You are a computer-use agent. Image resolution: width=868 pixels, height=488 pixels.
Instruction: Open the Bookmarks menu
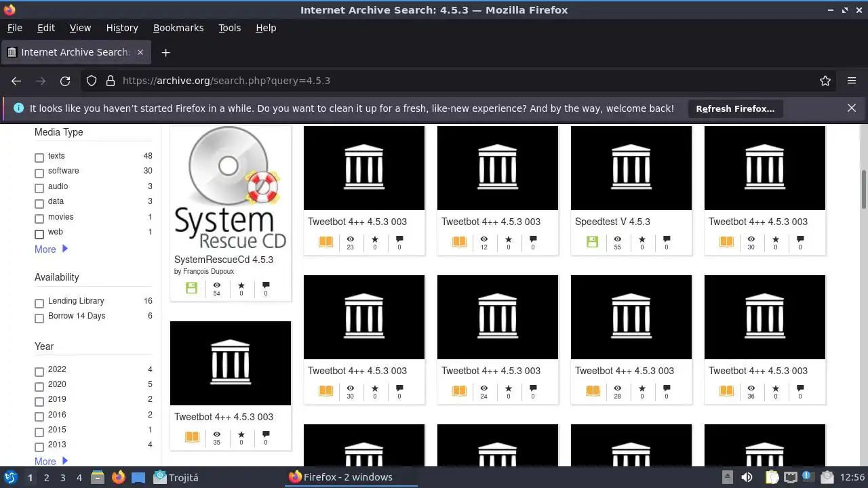coord(178,28)
